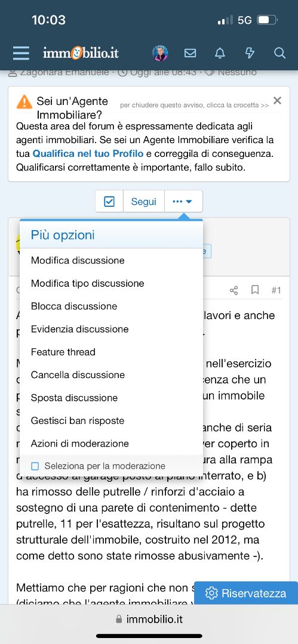Click the Segui follow button
The image size is (298, 644).
(x=144, y=202)
